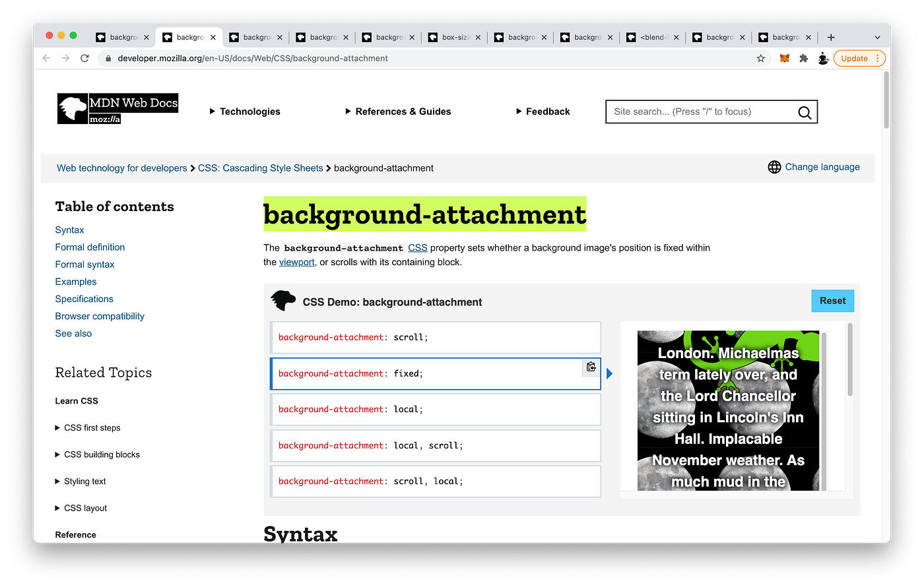Expand Styling text section
924x587 pixels.
coord(81,481)
